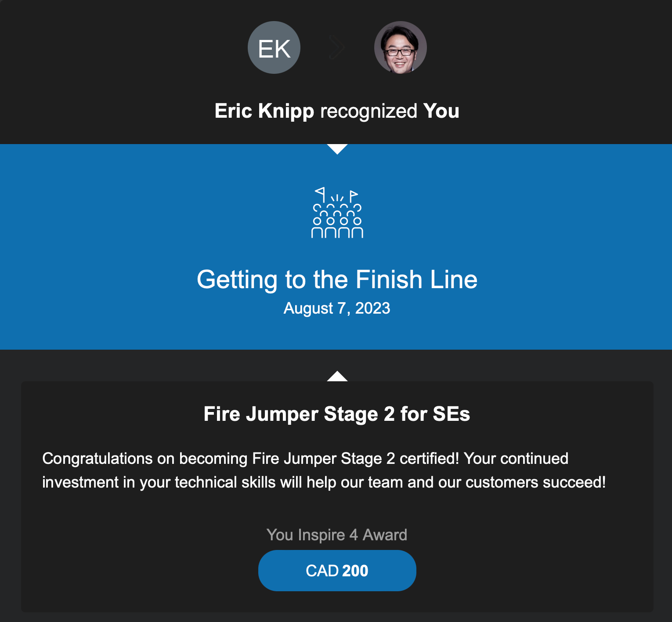Click the downward white triangle below the header
672x622 pixels.
tap(337, 149)
